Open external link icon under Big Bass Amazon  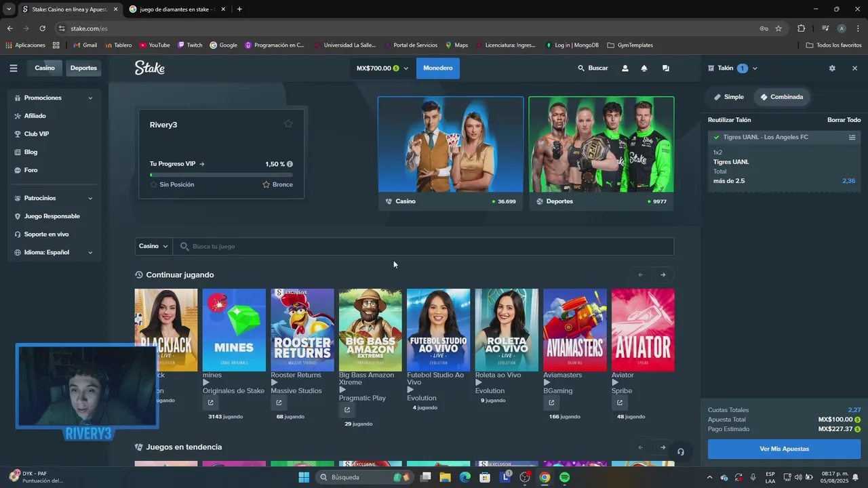click(347, 410)
